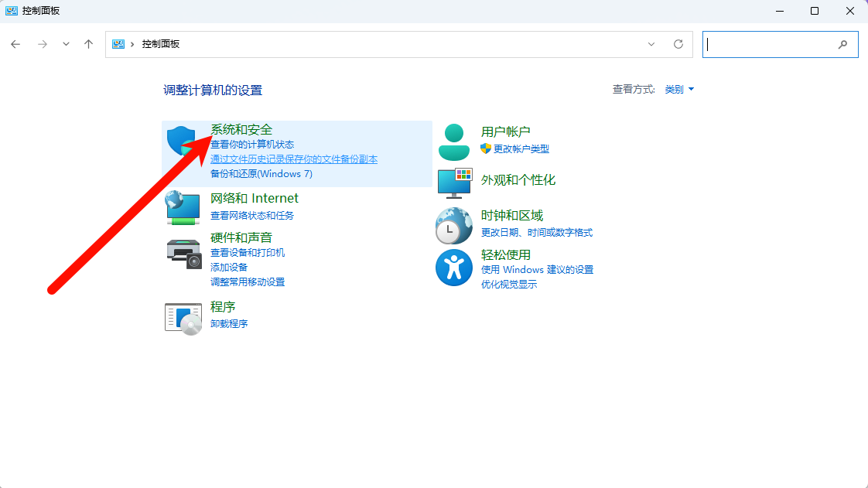Open the 查看方式 类别 dropdown
868x488 pixels.
(x=679, y=90)
